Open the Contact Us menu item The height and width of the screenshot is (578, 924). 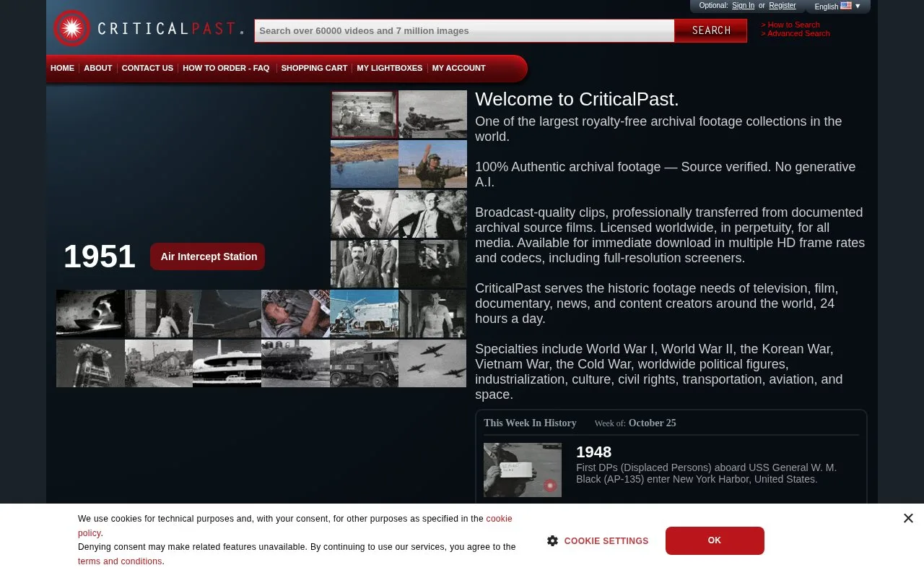click(147, 68)
